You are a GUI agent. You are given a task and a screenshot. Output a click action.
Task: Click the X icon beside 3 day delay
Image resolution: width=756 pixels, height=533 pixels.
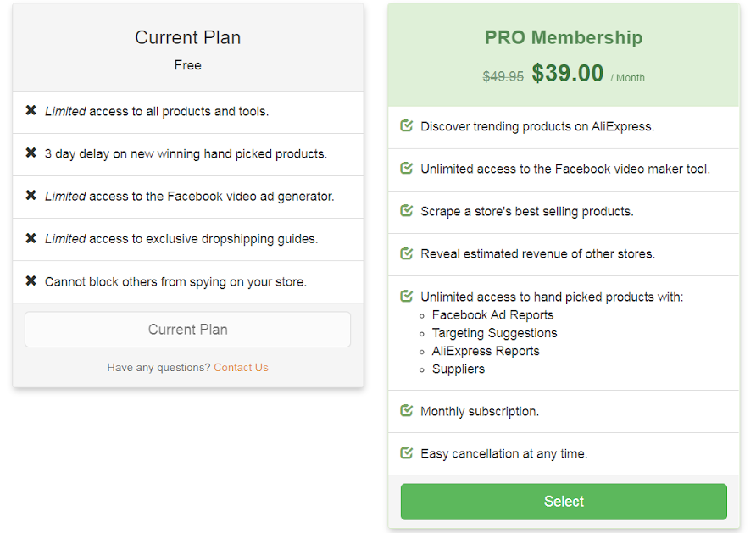point(31,153)
